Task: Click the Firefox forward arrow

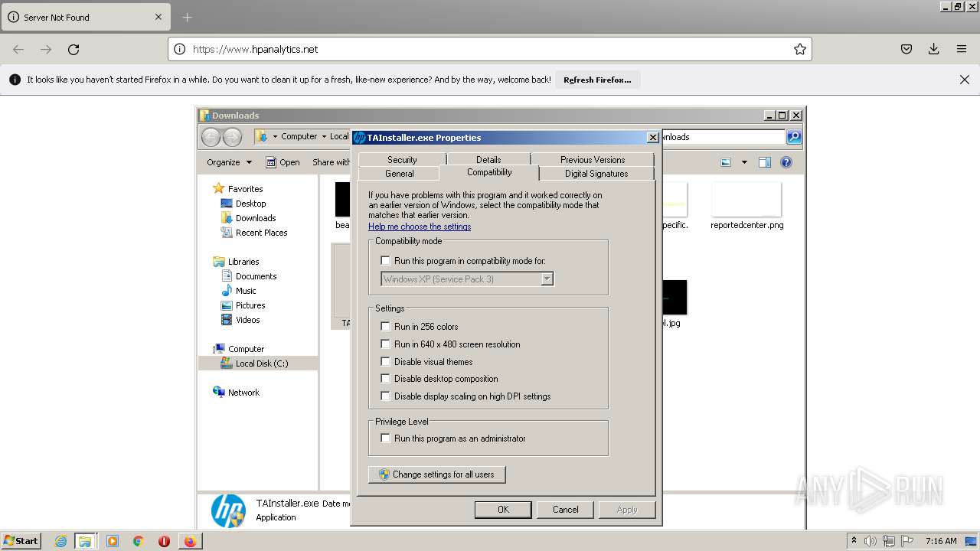Action: pyautogui.click(x=46, y=49)
